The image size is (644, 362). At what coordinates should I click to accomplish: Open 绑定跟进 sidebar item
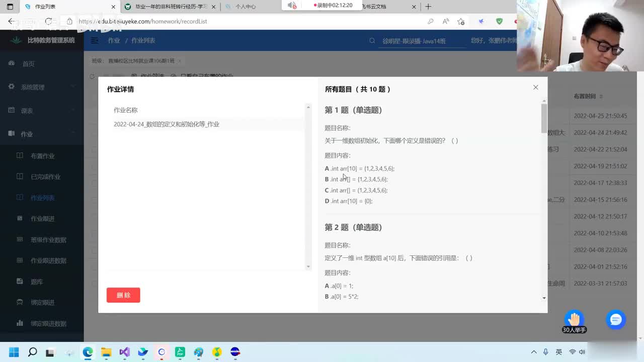coord(42,303)
